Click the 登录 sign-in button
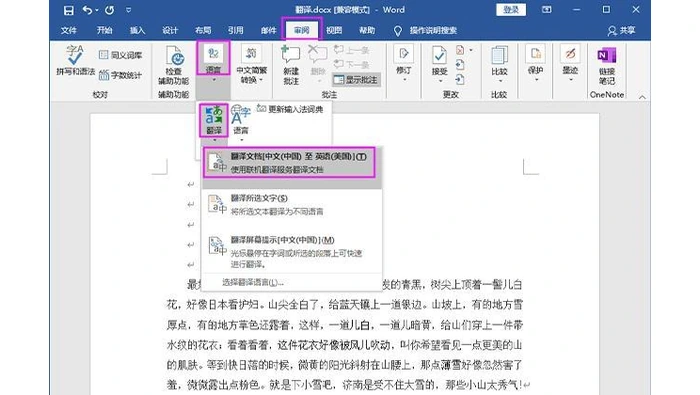 point(511,10)
